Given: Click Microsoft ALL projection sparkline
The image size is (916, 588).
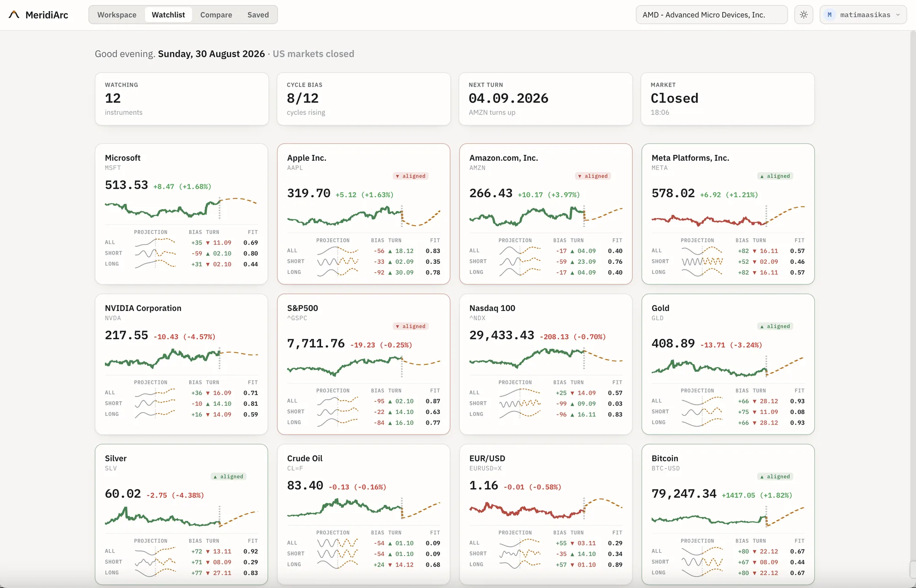Looking at the screenshot, I should (x=155, y=242).
